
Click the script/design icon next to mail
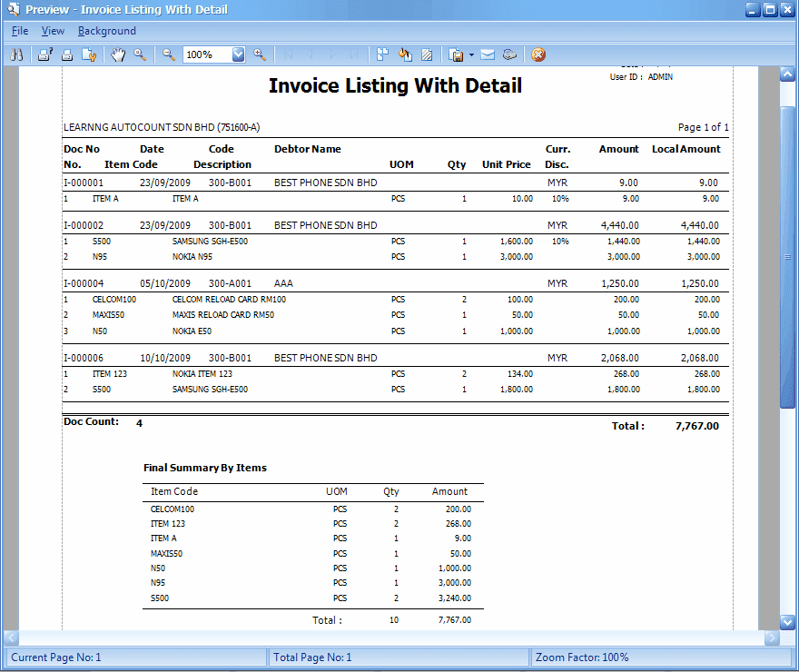click(509, 54)
